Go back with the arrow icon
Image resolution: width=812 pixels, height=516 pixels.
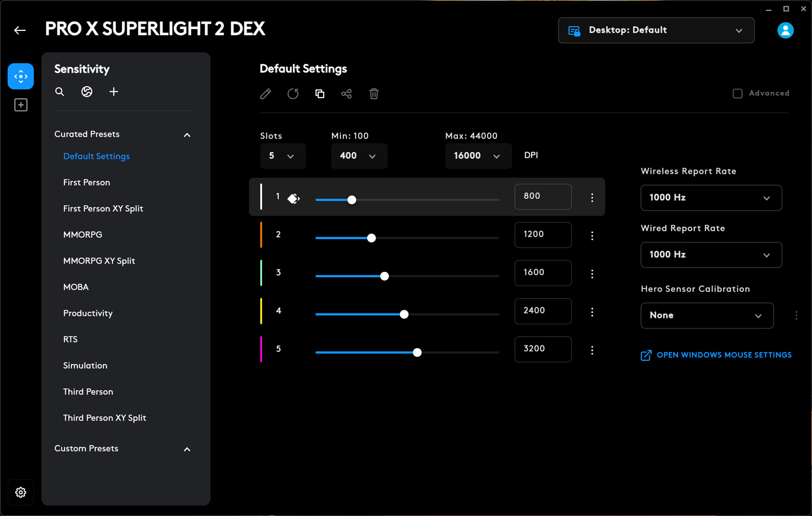tap(20, 30)
